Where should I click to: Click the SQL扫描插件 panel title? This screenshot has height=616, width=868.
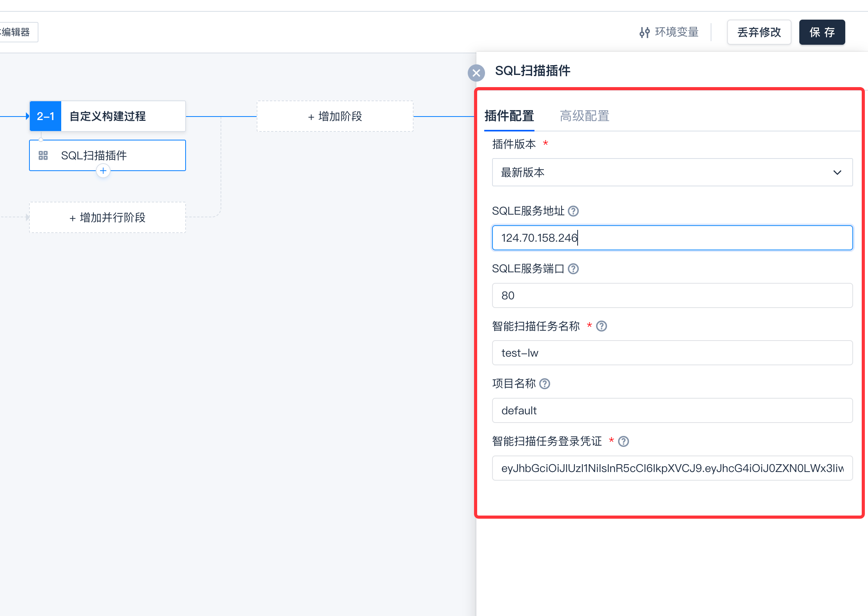532,71
